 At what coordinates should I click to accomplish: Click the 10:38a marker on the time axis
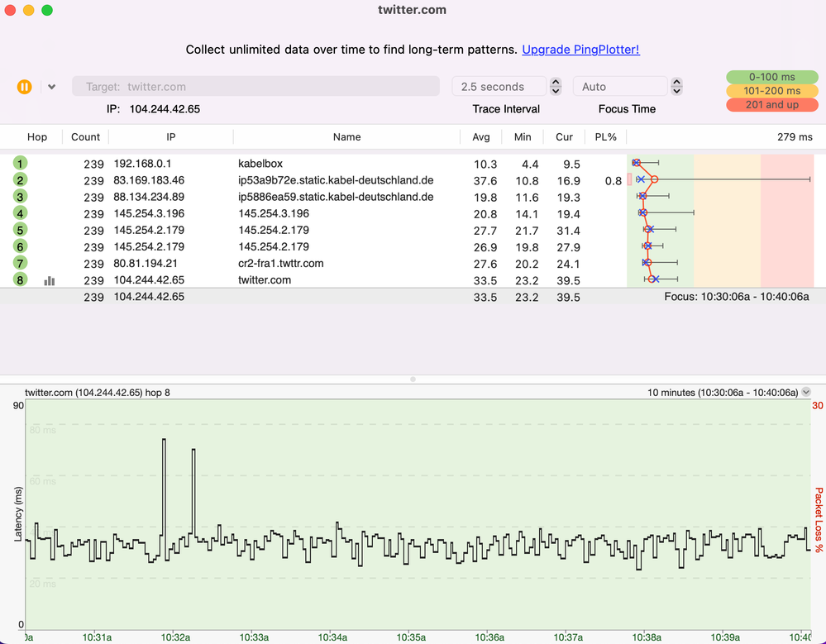click(647, 637)
